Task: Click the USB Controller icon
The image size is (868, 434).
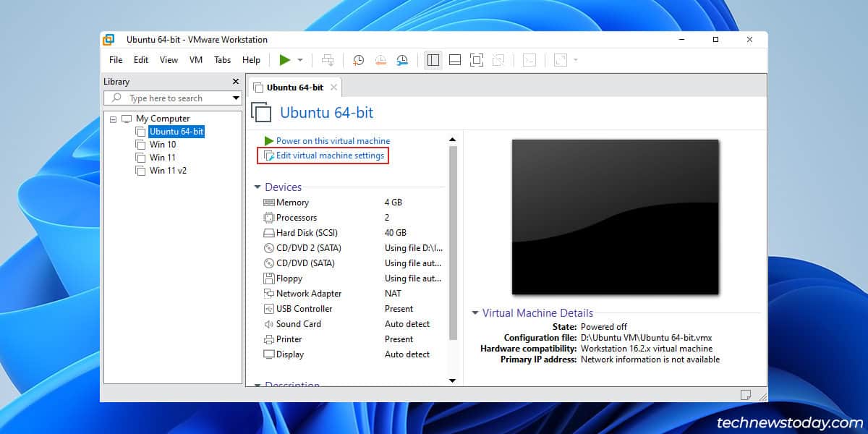Action: point(269,309)
